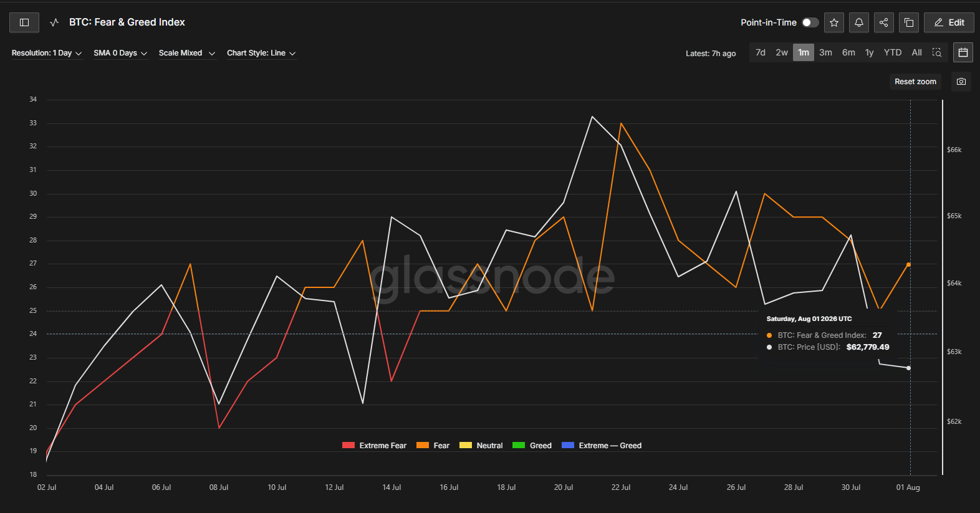Click the Reset zoom button

pos(915,82)
